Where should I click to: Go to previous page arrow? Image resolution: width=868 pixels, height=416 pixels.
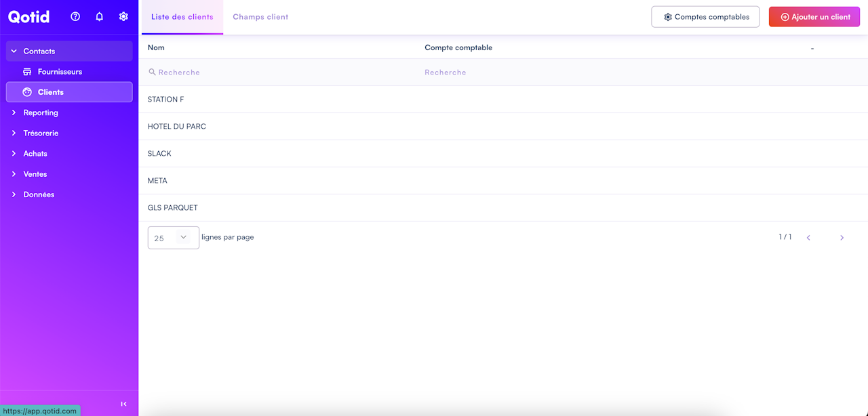(x=808, y=238)
